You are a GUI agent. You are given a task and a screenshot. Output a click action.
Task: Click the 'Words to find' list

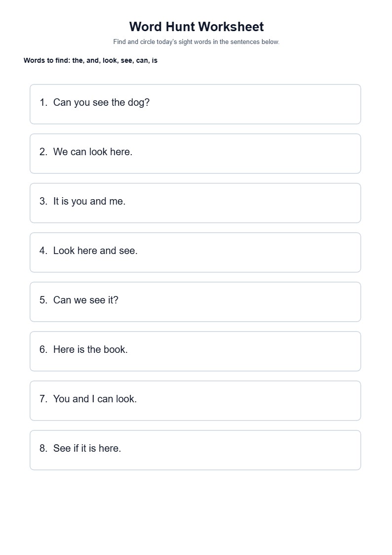pyautogui.click(x=90, y=60)
